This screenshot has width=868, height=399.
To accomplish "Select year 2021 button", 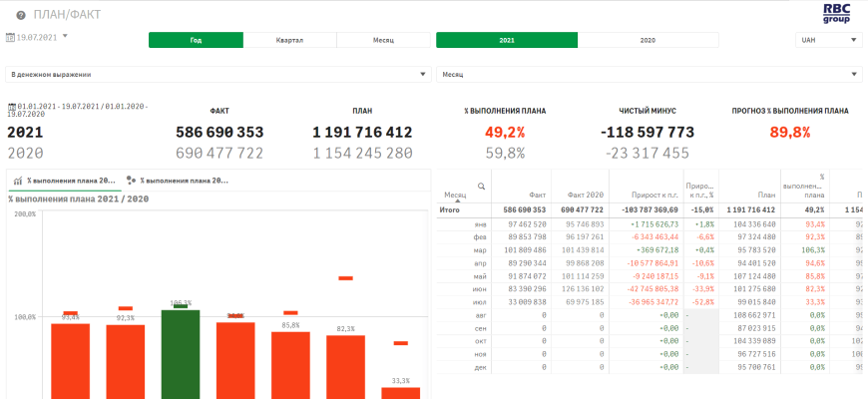I will [x=507, y=40].
